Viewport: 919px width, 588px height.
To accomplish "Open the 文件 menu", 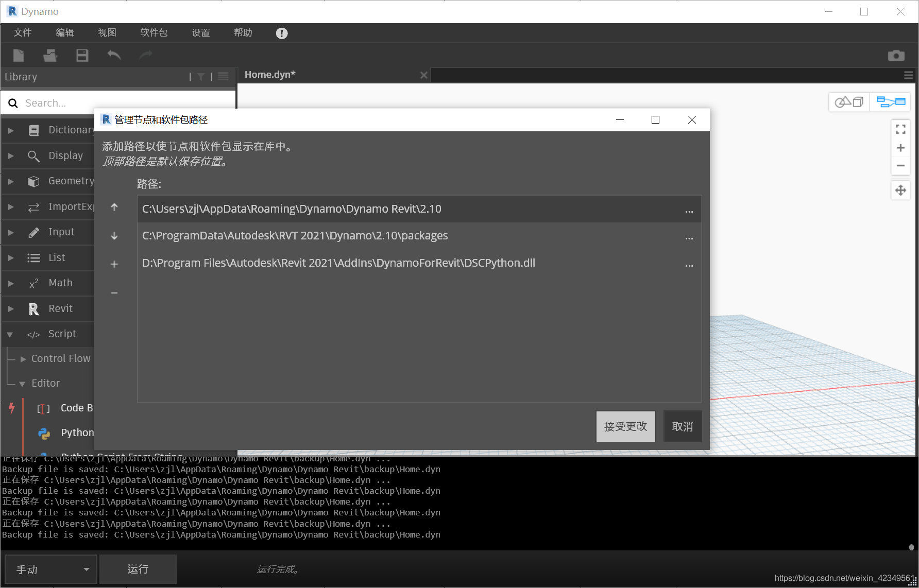I will (23, 33).
